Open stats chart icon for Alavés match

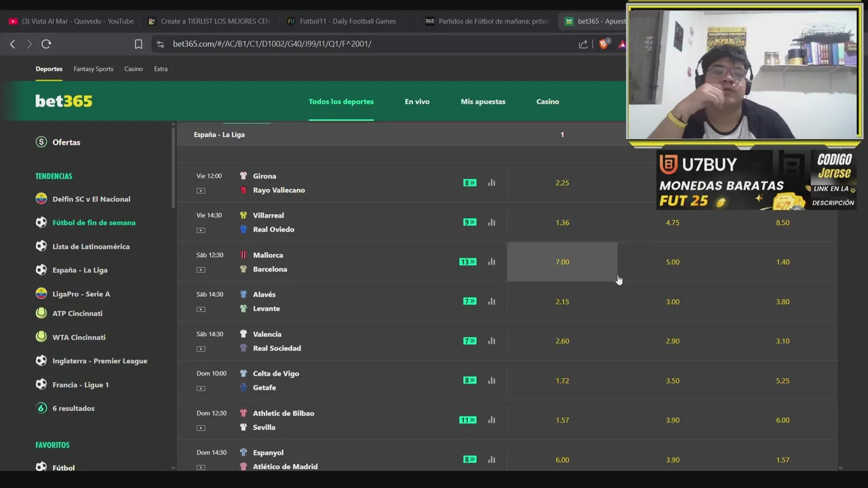[x=492, y=302]
